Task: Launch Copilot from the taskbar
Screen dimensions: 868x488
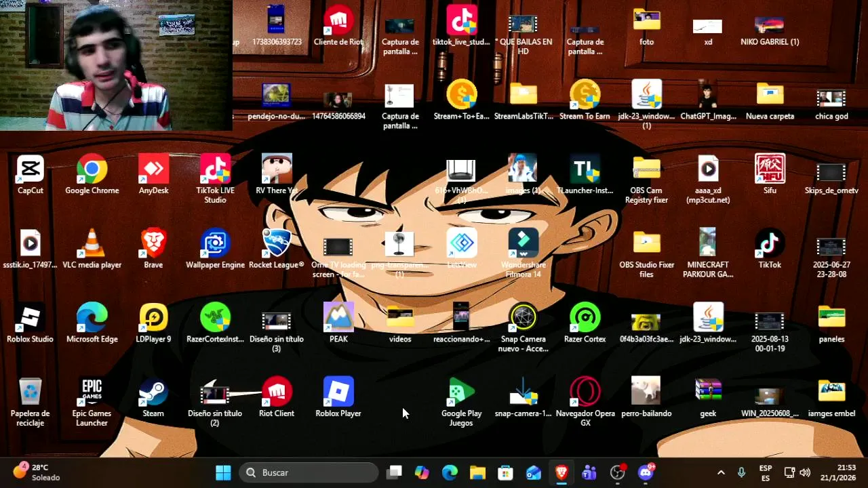Action: pyautogui.click(x=422, y=472)
